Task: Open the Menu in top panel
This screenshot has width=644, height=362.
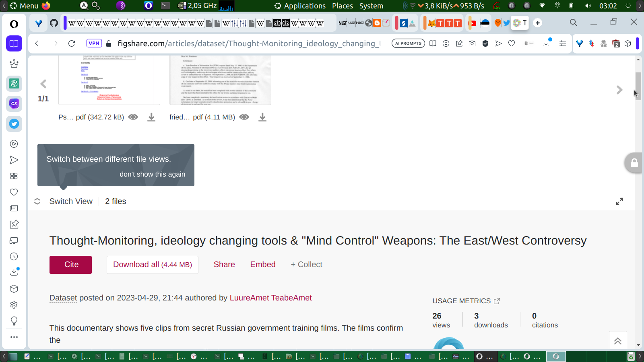Action: pos(24,6)
